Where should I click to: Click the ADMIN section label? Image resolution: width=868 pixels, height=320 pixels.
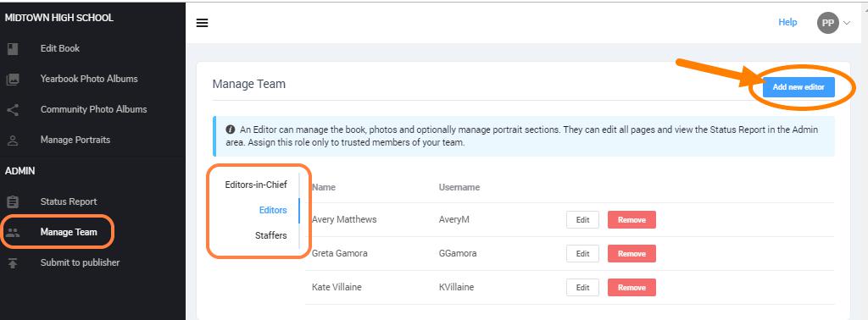(20, 171)
